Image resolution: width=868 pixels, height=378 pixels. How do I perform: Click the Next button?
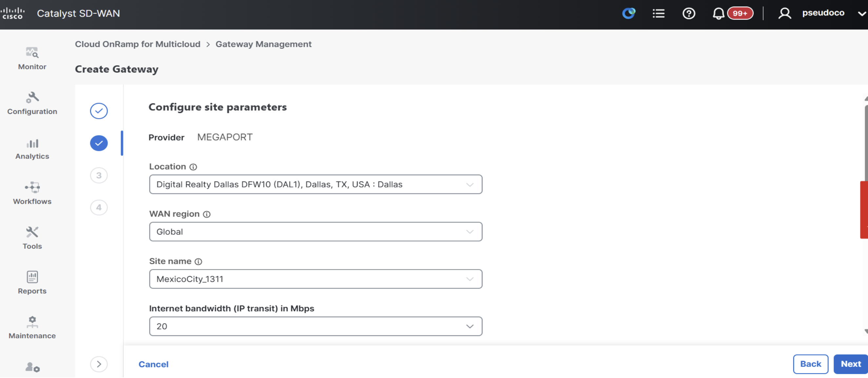(x=851, y=364)
